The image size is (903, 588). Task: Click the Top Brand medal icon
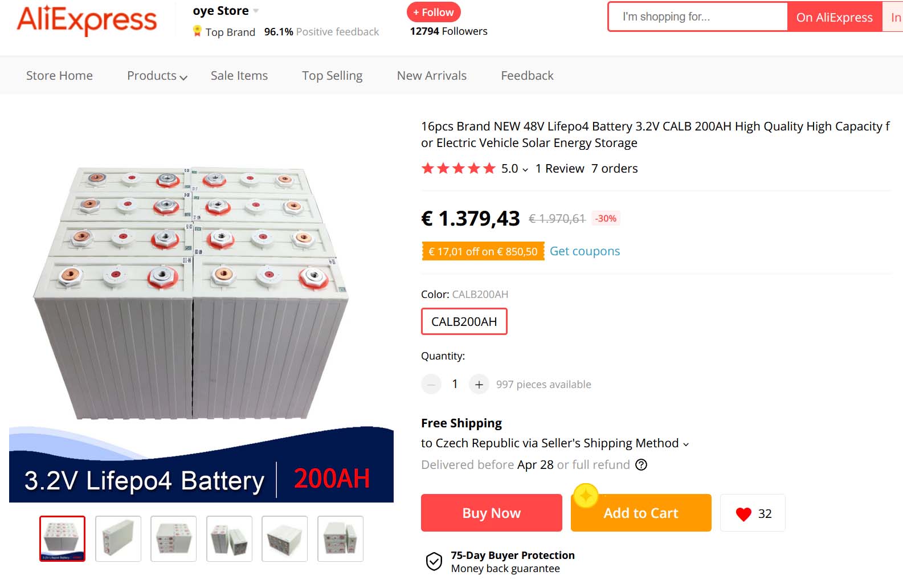click(197, 31)
